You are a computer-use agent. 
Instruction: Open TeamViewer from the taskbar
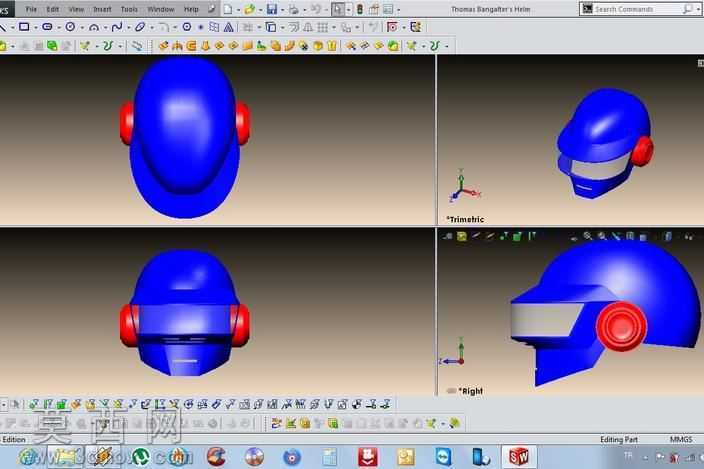point(444,457)
